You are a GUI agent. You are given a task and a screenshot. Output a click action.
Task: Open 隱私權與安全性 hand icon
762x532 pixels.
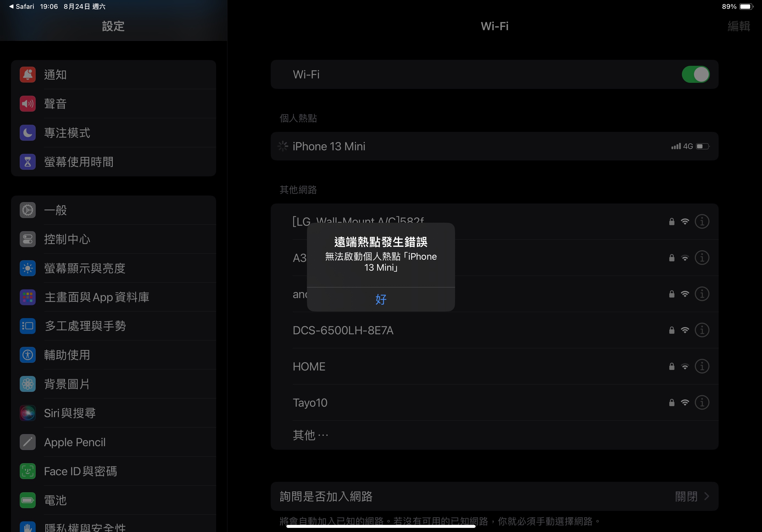[x=27, y=527]
